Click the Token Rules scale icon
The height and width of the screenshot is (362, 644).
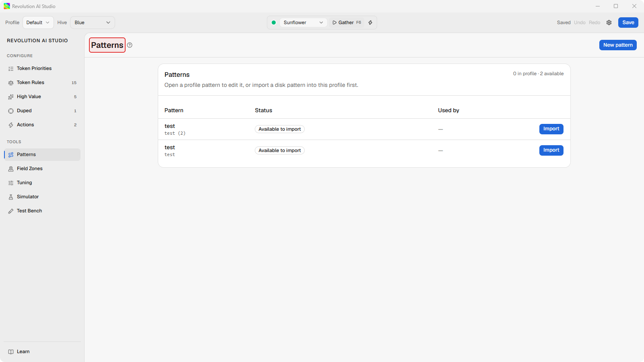(11, 83)
